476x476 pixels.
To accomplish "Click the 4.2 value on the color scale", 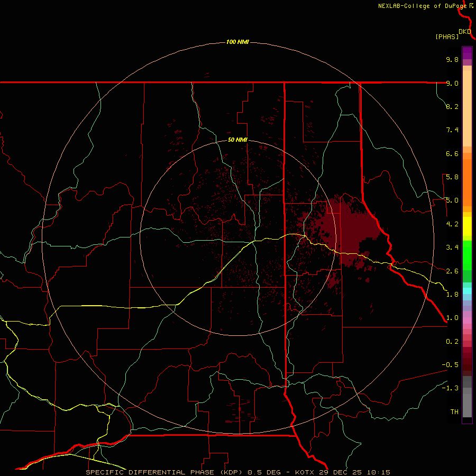I will [452, 224].
